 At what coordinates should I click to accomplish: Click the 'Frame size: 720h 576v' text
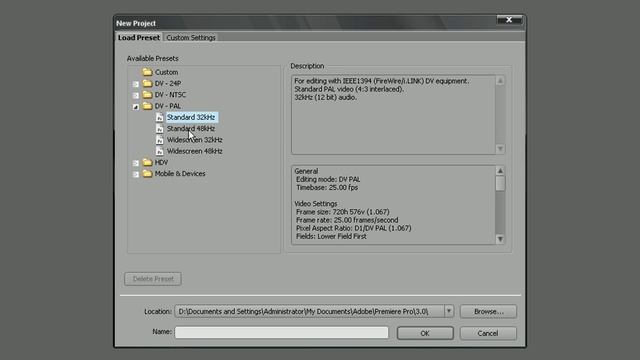[342, 212]
